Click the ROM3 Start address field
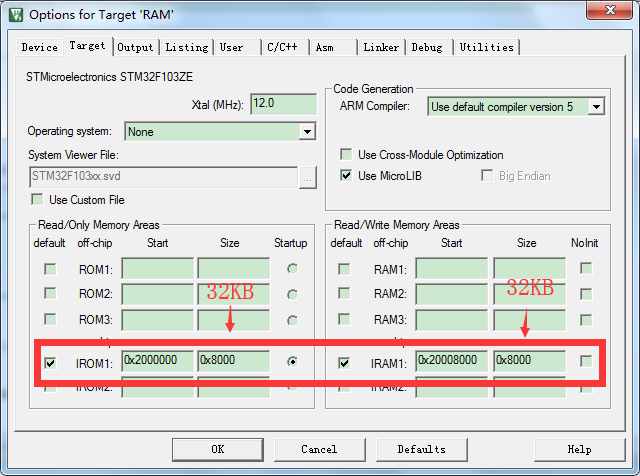 pyautogui.click(x=157, y=320)
